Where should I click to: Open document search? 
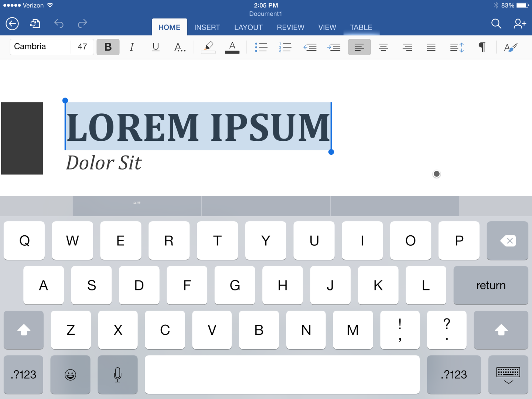(x=496, y=24)
